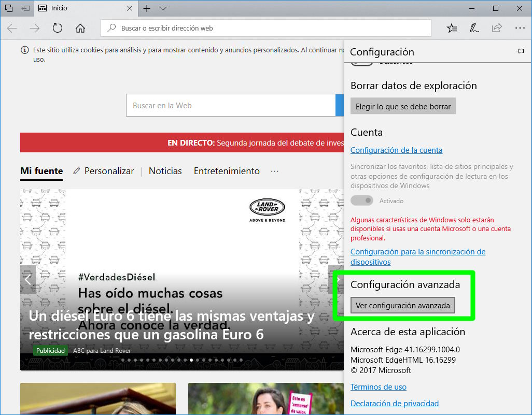Open the Favorites hub star icon

point(452,28)
